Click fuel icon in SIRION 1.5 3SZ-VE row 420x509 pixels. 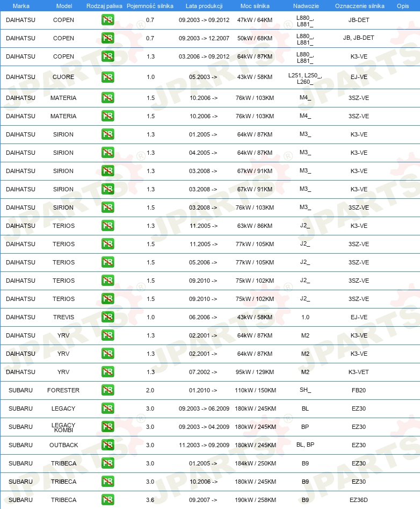point(107,207)
